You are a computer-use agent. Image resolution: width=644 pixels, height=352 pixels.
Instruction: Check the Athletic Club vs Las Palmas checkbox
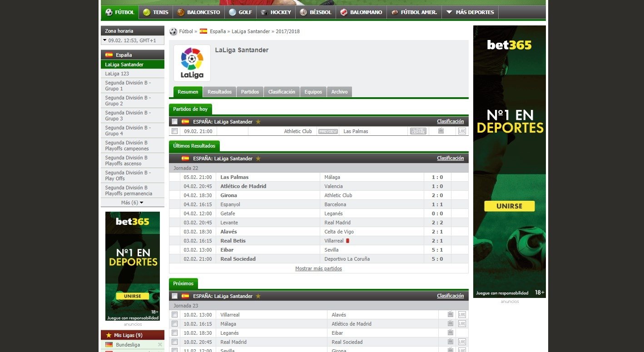coord(175,131)
